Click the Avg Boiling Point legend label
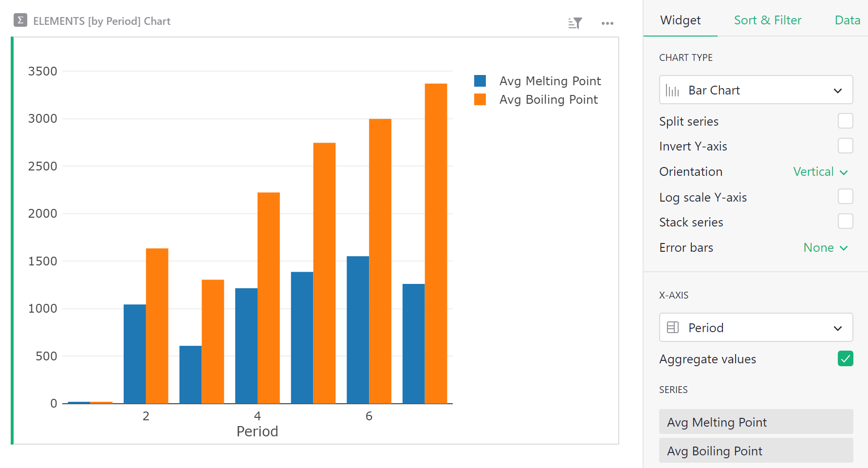The width and height of the screenshot is (868, 468). 548,99
